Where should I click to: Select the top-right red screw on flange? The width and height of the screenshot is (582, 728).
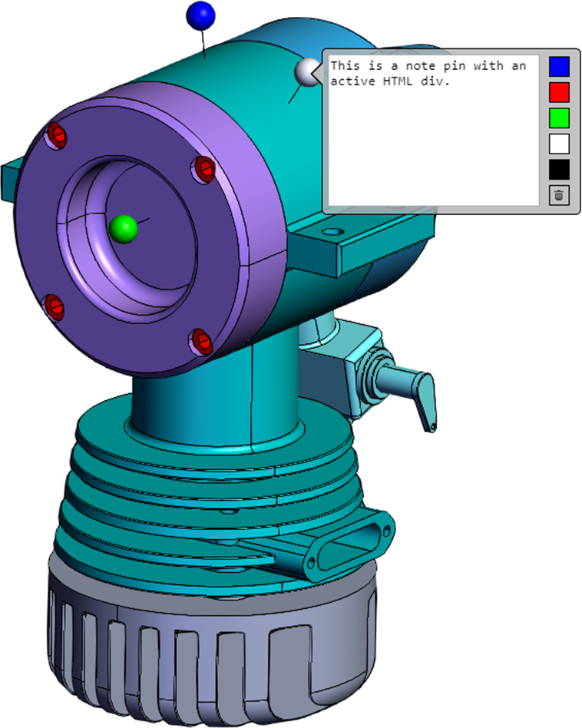point(204,167)
